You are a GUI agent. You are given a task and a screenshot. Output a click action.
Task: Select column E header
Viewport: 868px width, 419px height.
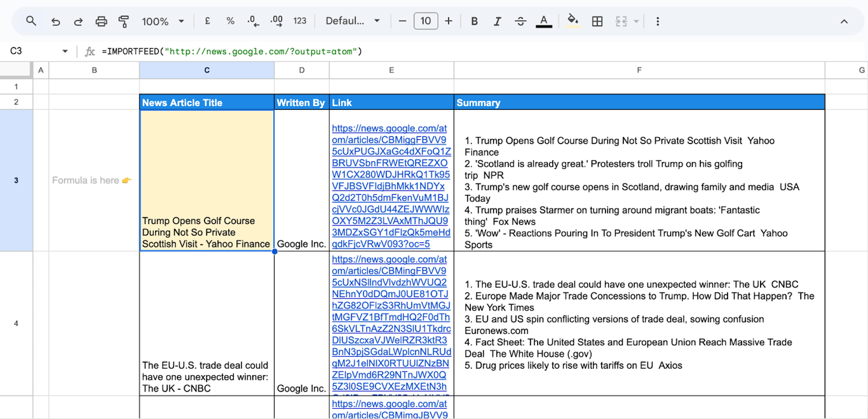pyautogui.click(x=391, y=70)
